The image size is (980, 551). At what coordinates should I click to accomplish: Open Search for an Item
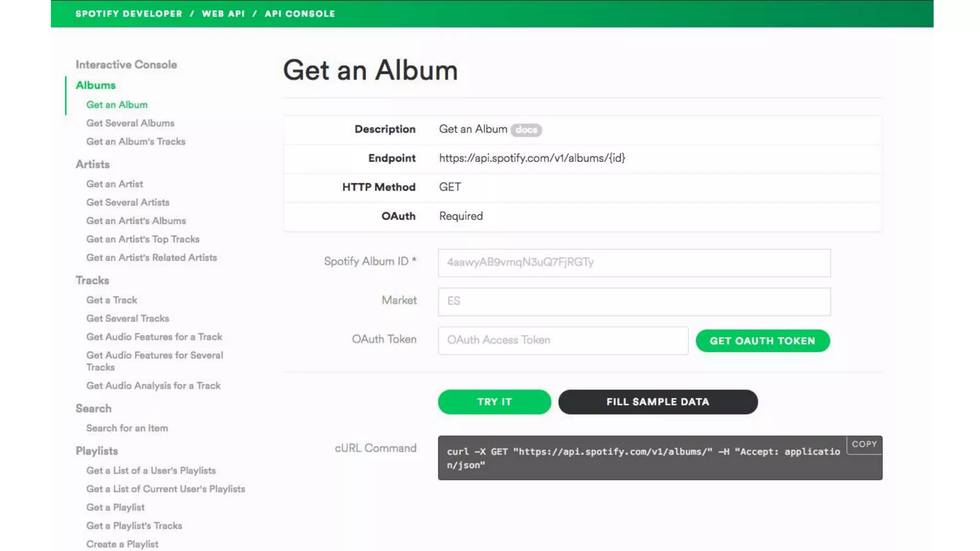(127, 428)
